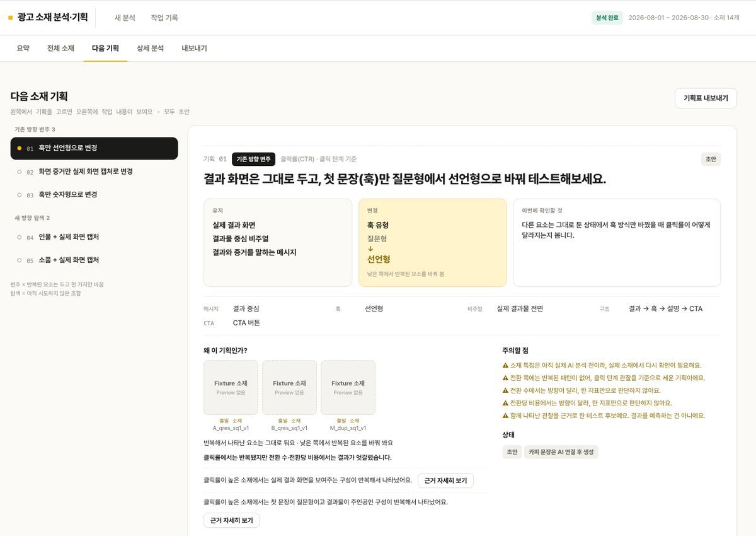Viewport: 756px width, 536px height.
Task: Click the date range 2026-08-01 – 2026-08-30 text
Action: tap(668, 18)
